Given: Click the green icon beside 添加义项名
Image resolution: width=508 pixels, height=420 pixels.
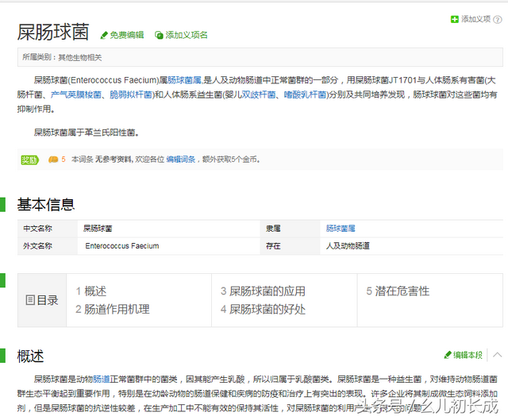Looking at the screenshot, I should click(159, 35).
